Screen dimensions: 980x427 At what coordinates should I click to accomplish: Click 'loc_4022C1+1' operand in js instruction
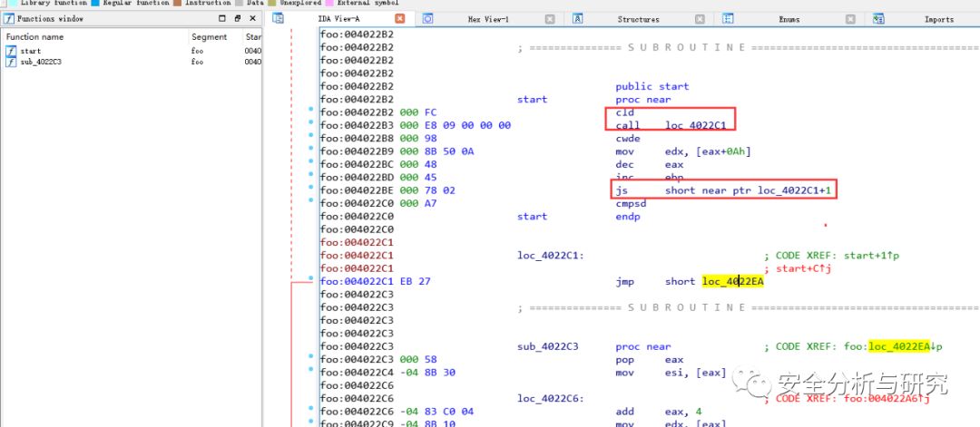point(795,190)
